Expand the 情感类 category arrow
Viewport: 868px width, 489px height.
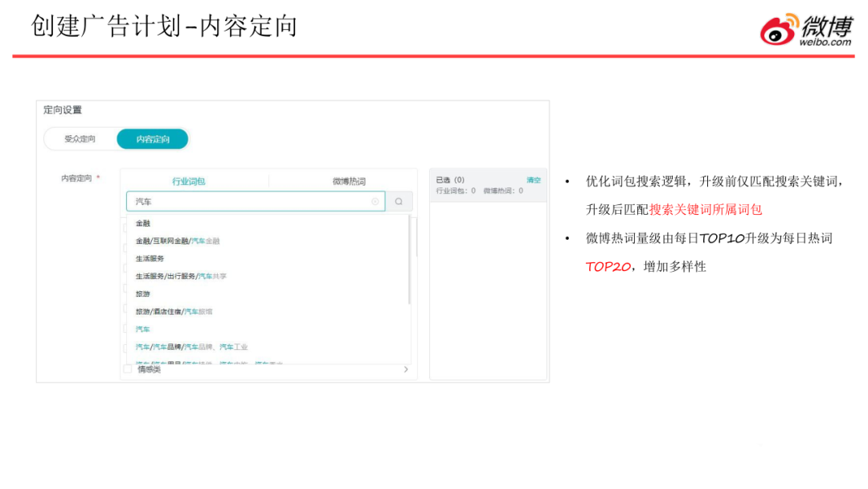(406, 369)
